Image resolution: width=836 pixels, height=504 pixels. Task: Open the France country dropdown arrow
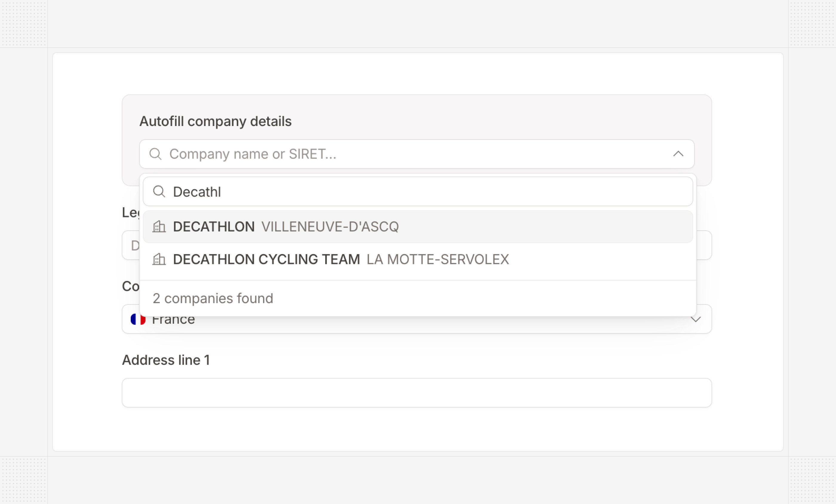(x=696, y=319)
